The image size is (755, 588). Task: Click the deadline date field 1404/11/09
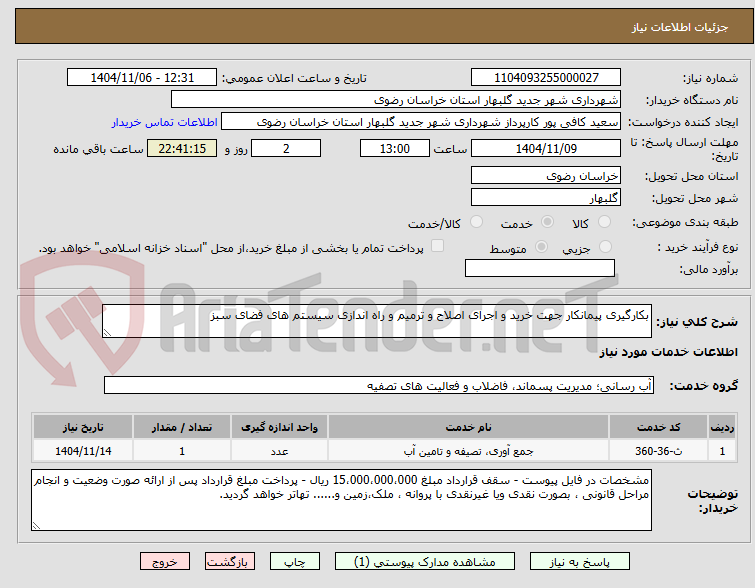(546, 148)
